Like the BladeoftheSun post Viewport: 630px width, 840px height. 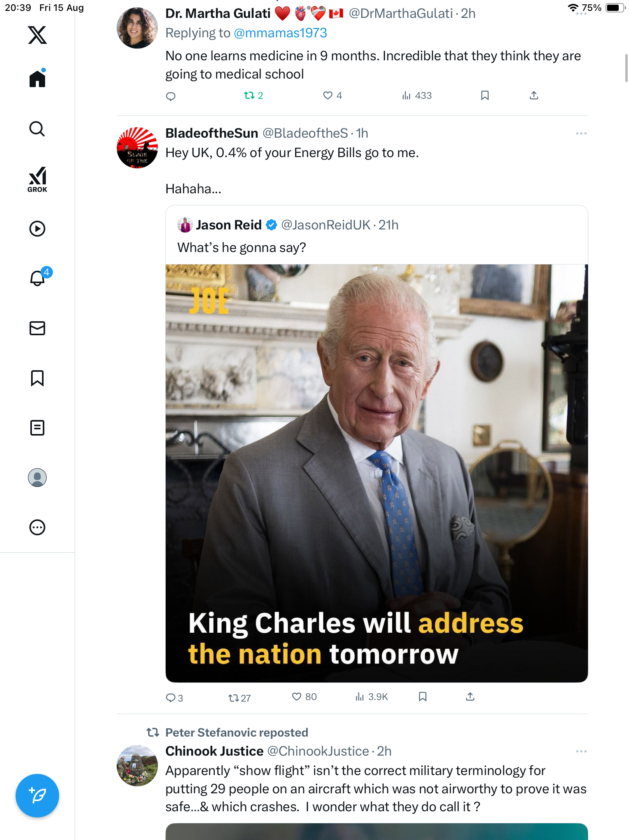(x=297, y=697)
